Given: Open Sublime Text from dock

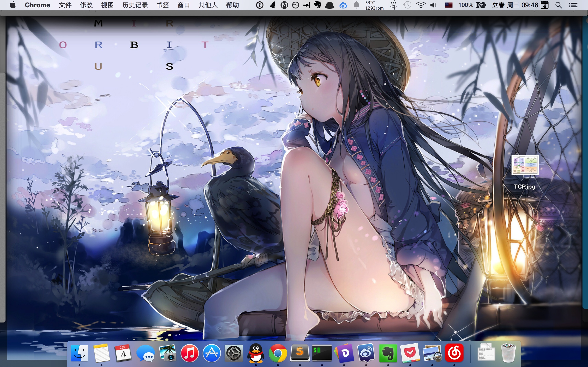Looking at the screenshot, I should pos(300,353).
